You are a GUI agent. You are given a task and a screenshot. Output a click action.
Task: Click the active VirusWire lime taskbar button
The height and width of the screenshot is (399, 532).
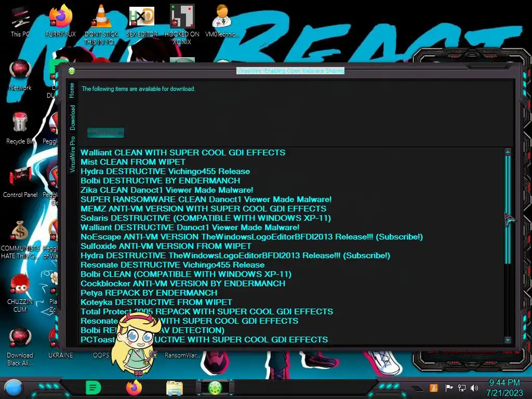tap(215, 388)
